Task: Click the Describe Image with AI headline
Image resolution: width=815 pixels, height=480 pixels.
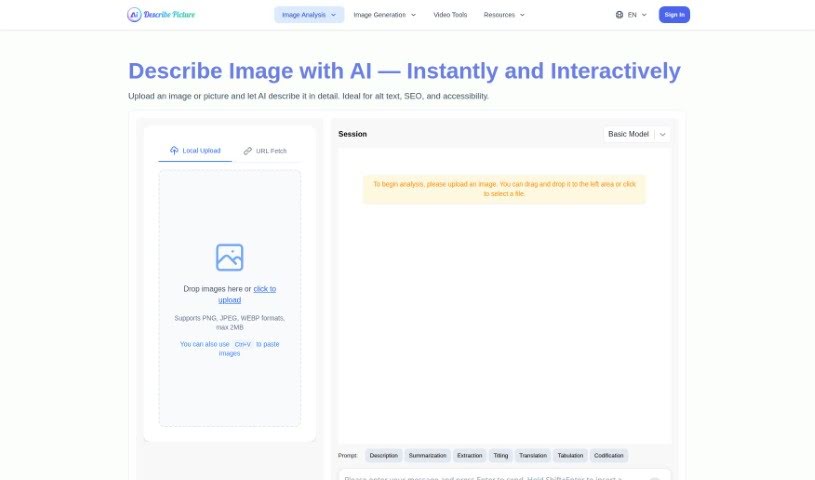Action: (x=404, y=71)
